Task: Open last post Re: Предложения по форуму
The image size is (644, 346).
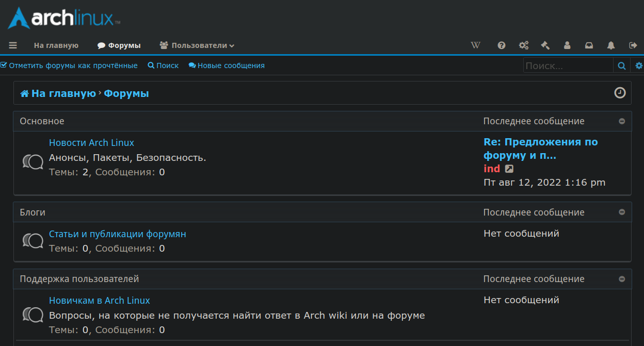Action: 540,149
